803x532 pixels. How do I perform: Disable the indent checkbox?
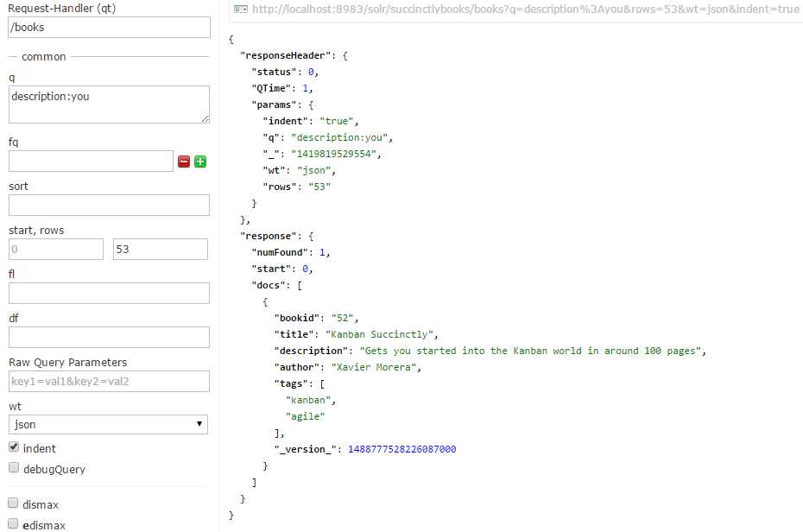[x=13, y=447]
